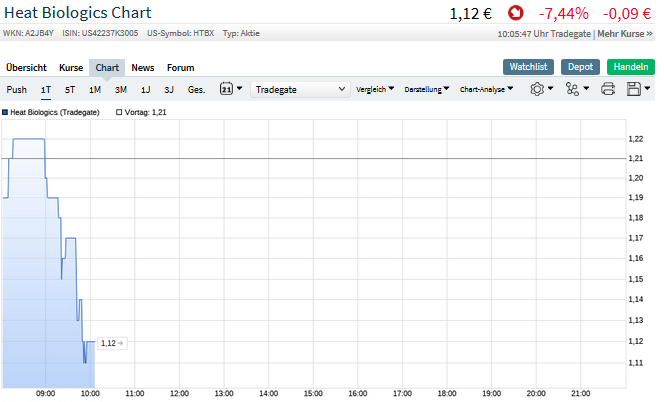
Task: Open the News tab
Action: (143, 68)
